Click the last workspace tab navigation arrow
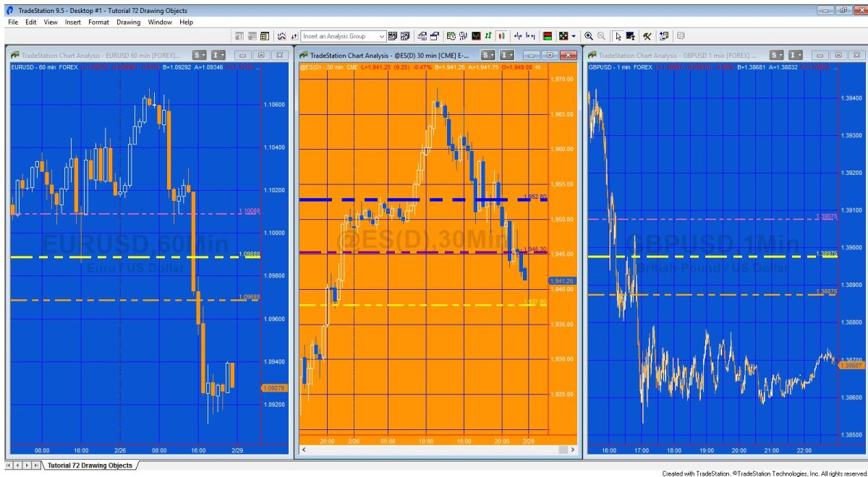Screen dimensions: 868x477 pos(35,465)
